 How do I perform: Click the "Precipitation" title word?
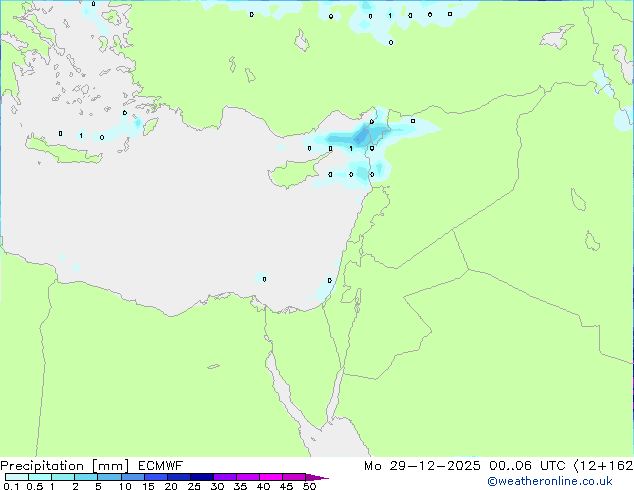pos(42,466)
